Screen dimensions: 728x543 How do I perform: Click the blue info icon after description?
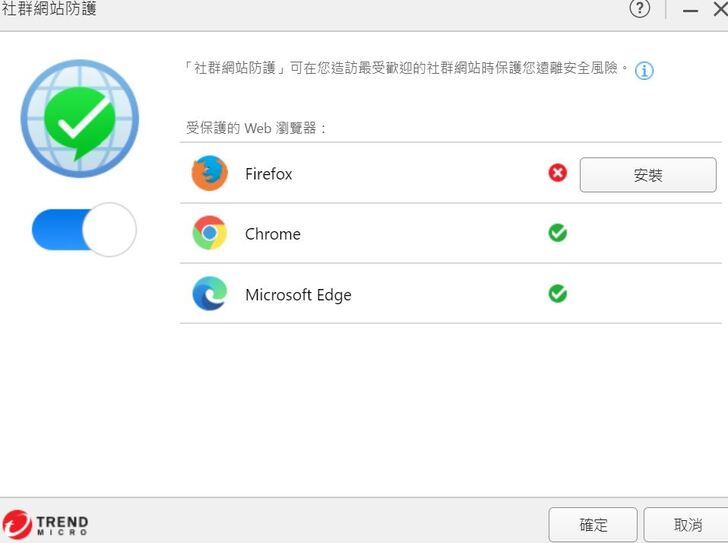pos(645,71)
